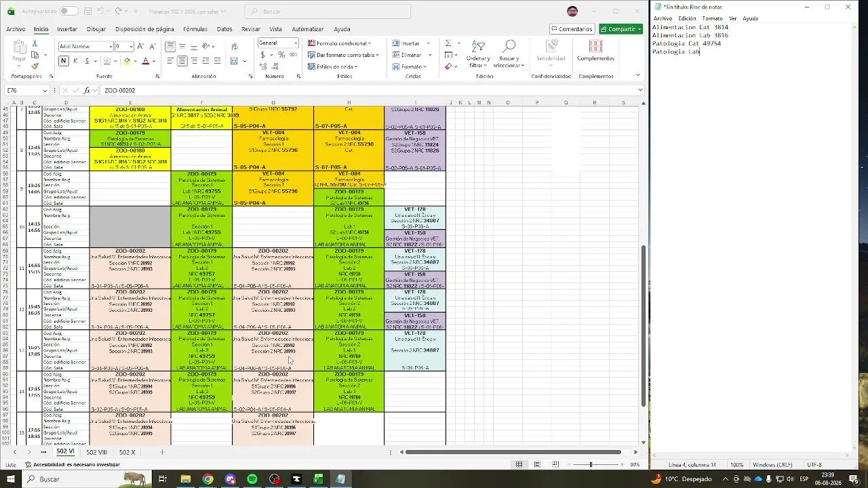
Task: Open Dar formato como tabla menu
Action: (x=342, y=55)
